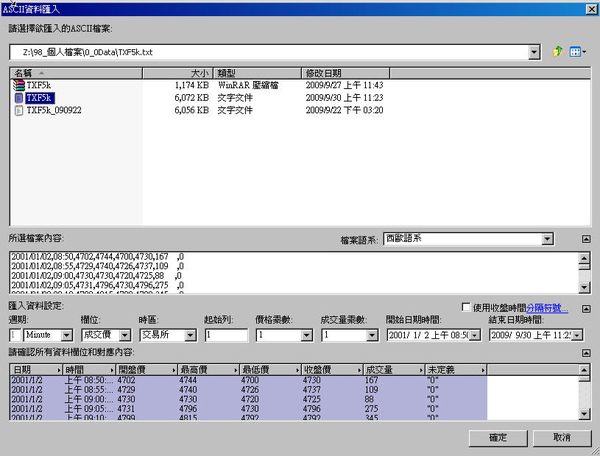Go up one folder level icon
This screenshot has height=456, width=600.
pos(558,52)
